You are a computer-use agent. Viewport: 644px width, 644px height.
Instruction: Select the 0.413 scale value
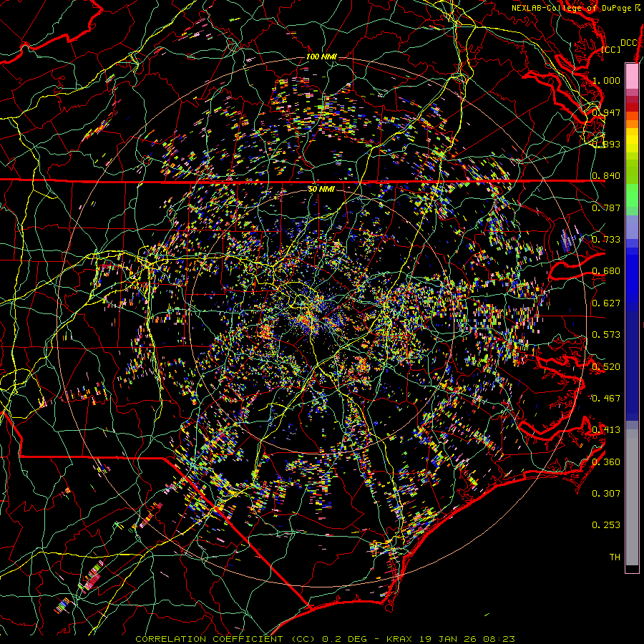606,429
